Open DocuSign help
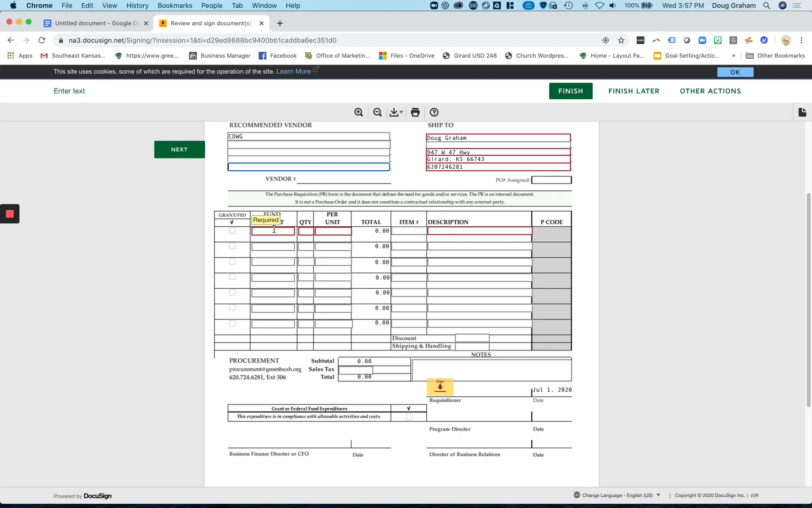 click(x=434, y=112)
